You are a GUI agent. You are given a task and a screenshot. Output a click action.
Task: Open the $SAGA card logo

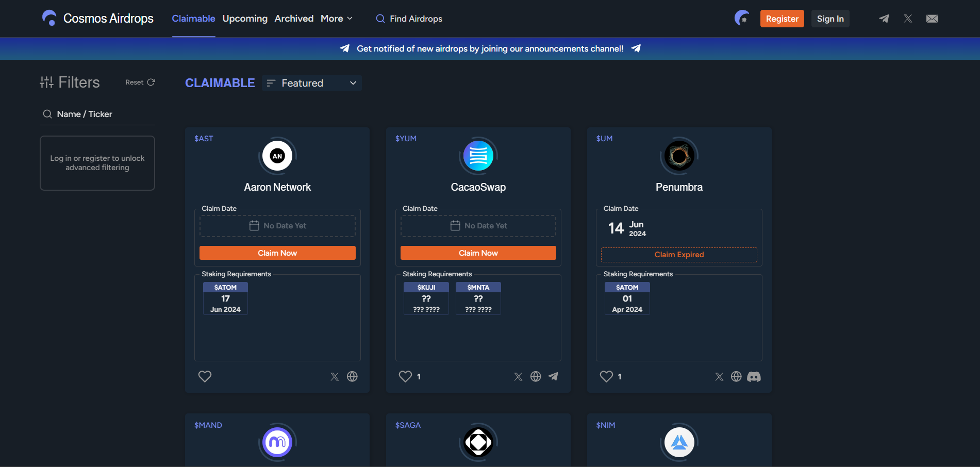478,442
